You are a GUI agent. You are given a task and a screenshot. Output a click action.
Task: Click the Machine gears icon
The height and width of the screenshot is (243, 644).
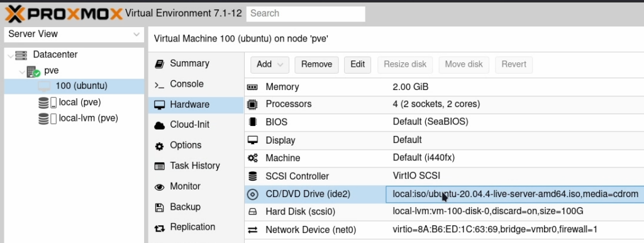tap(253, 158)
